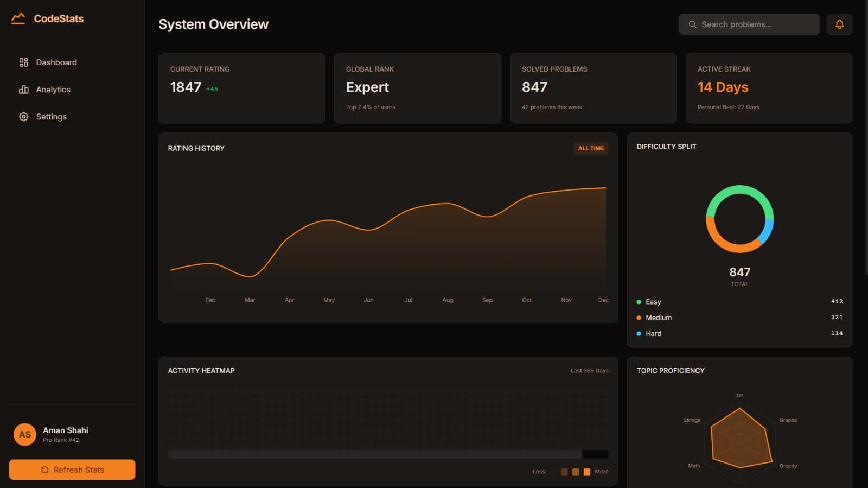Click Top 2.4% of users text
Viewport: 868px width, 488px height.
(x=371, y=107)
